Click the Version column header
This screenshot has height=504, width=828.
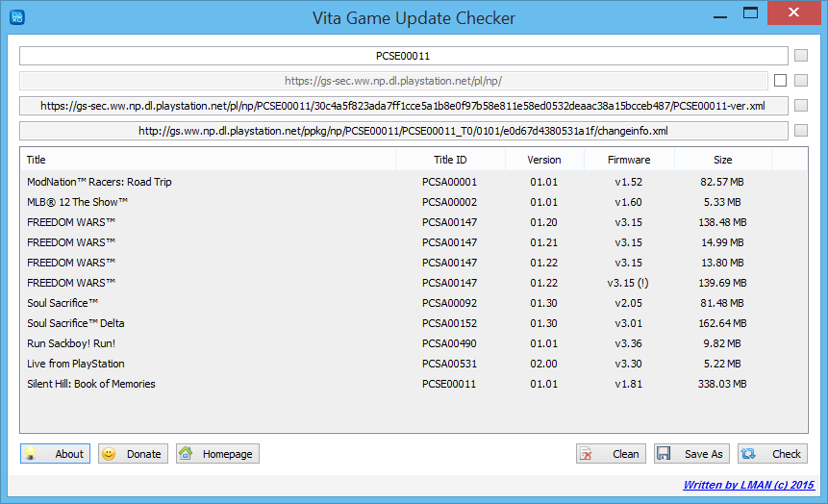(544, 160)
